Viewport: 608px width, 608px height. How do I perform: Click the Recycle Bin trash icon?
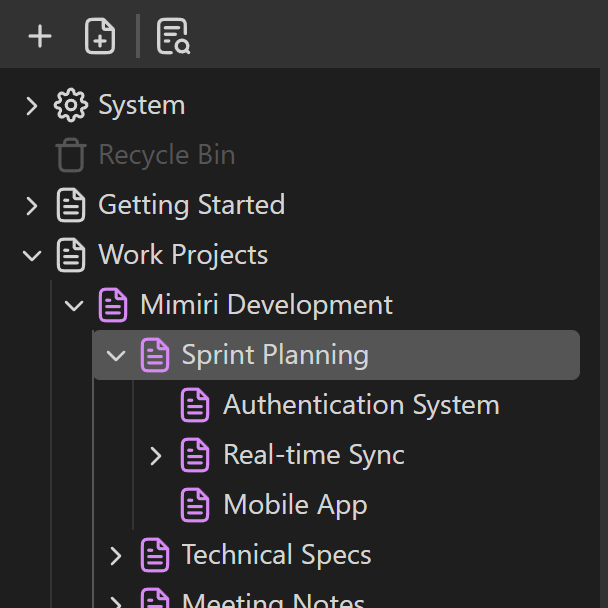tap(71, 155)
